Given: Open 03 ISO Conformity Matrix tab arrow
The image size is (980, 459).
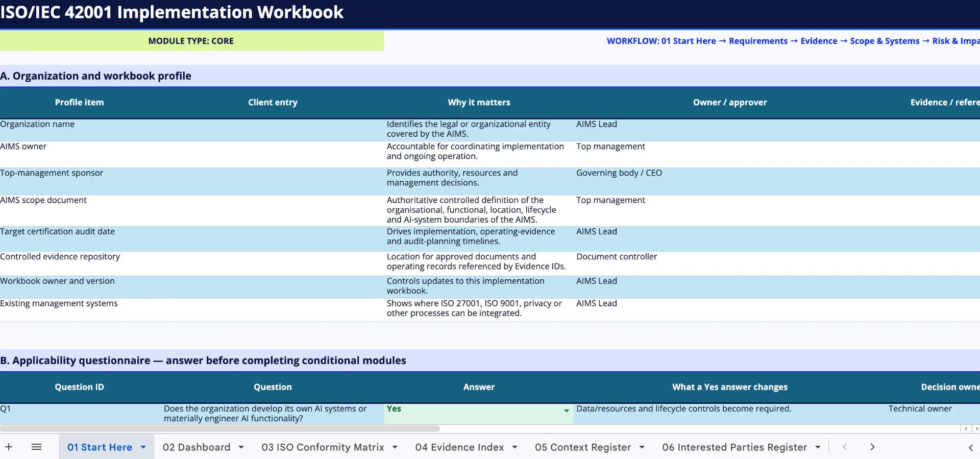Looking at the screenshot, I should coord(395,447).
